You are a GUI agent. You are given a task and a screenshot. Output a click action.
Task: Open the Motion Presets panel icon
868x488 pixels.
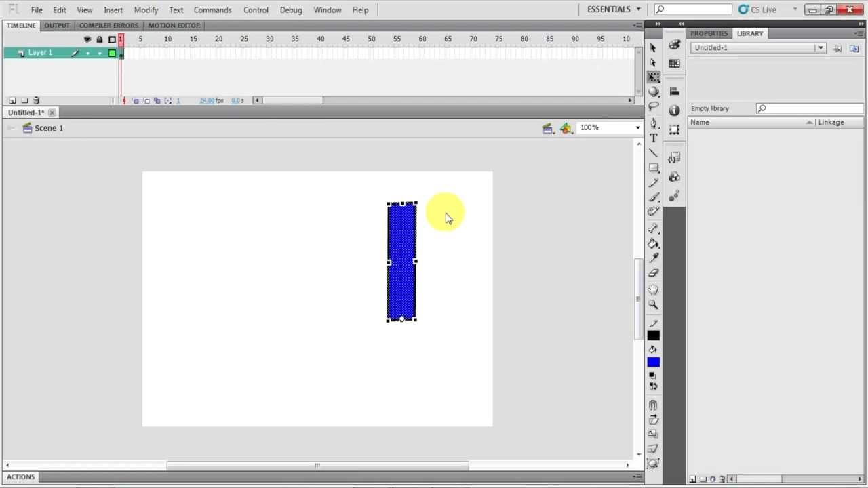(674, 197)
